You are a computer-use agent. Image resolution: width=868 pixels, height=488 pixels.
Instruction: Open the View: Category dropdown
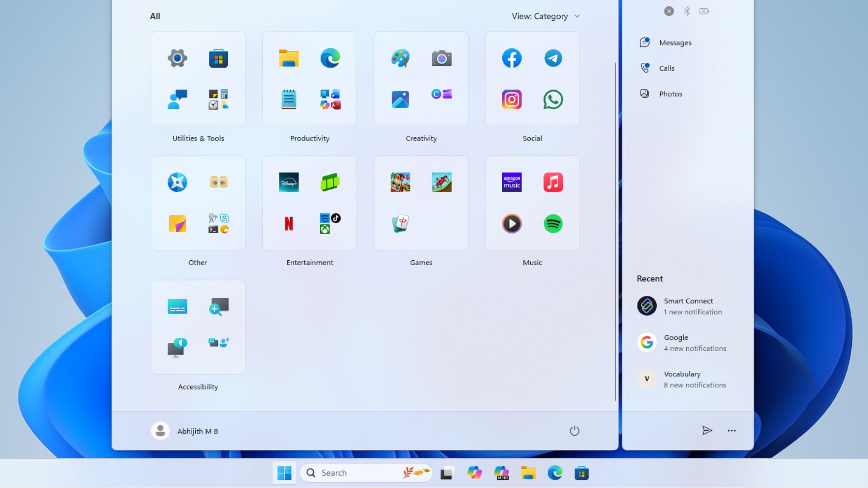(x=545, y=16)
